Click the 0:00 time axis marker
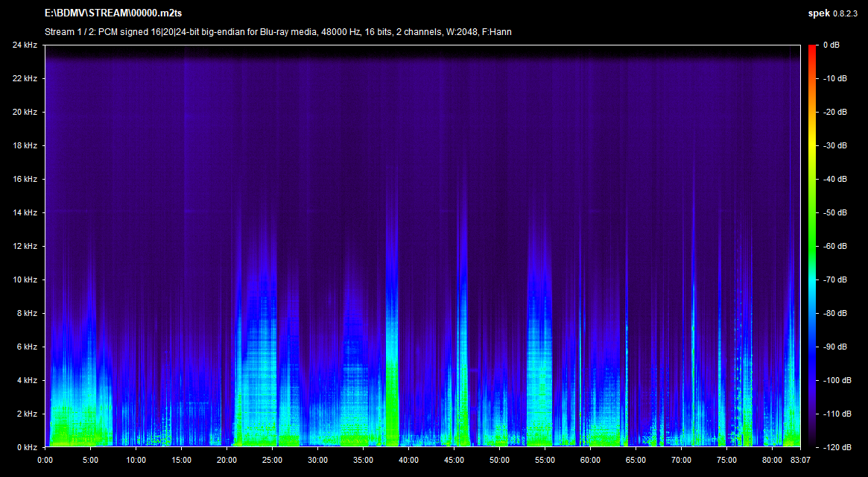The image size is (868, 477). (x=45, y=461)
